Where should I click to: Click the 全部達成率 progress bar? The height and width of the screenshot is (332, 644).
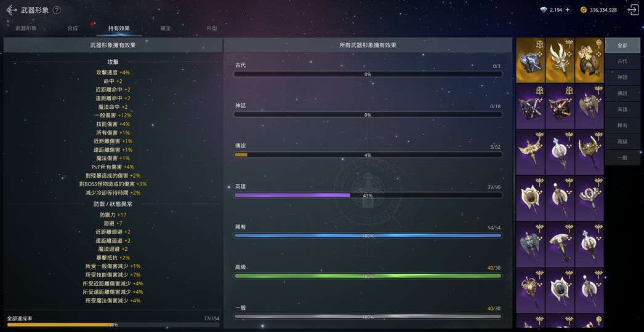(x=113, y=324)
